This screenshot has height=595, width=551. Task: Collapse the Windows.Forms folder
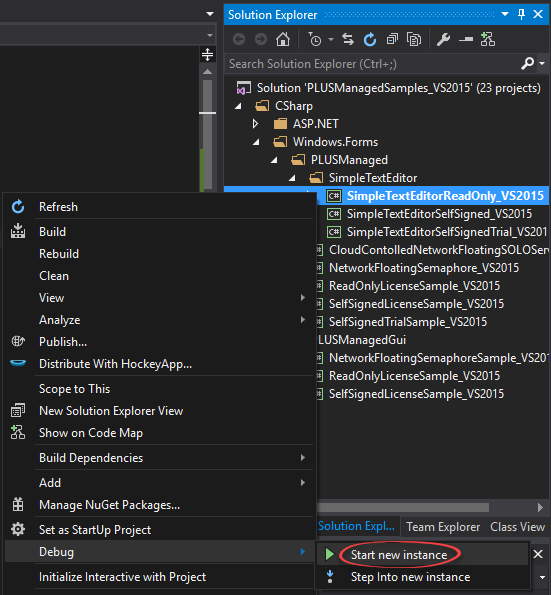[257, 142]
